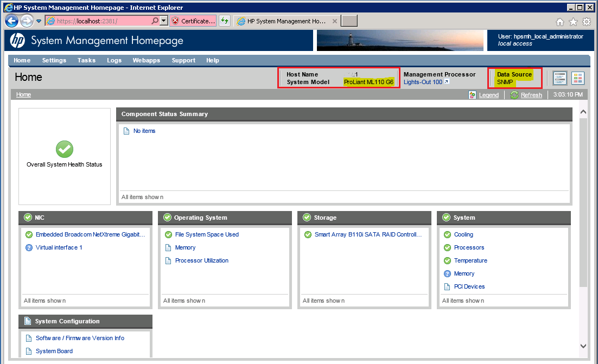This screenshot has width=598, height=364.
Task: Open Memory link under System panel
Action: point(464,273)
